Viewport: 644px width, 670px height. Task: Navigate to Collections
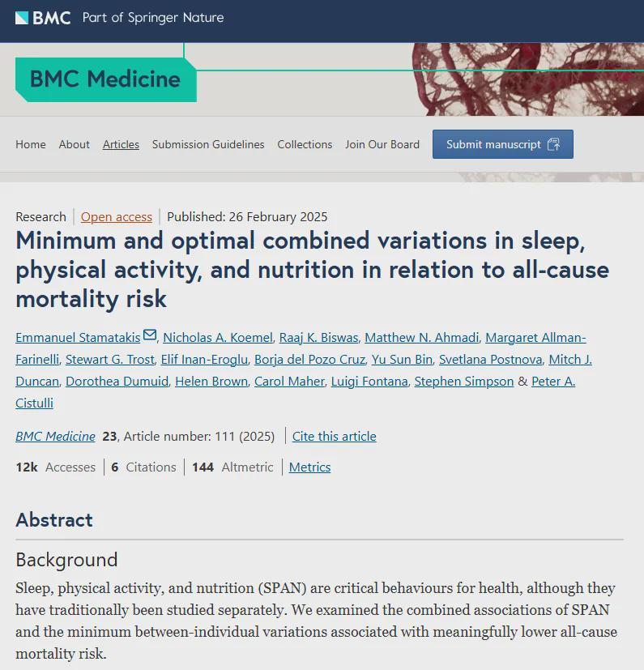[305, 144]
